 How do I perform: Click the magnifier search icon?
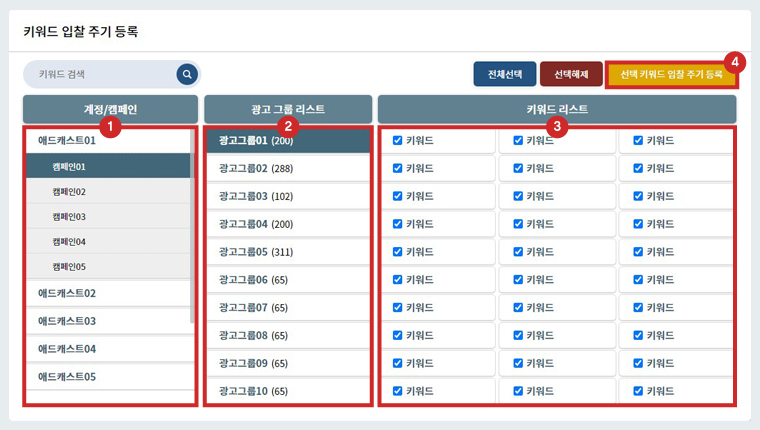187,74
